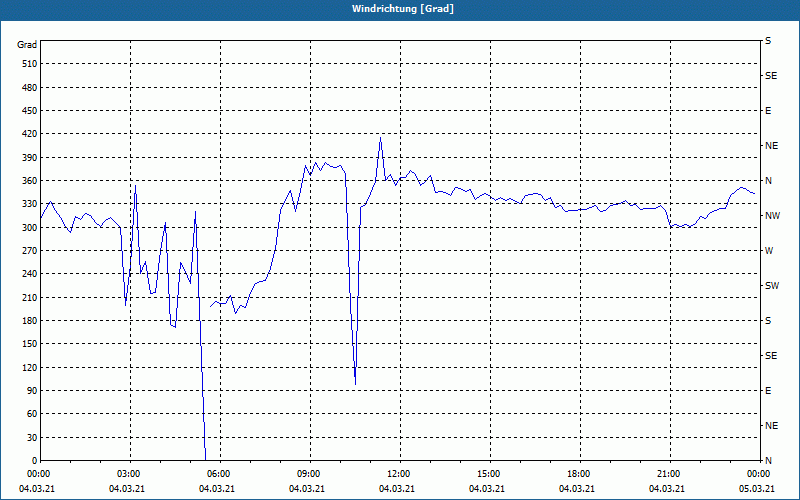Select the y-axis value "240"
Image resolution: width=800 pixels, height=500 pixels.
coord(30,274)
